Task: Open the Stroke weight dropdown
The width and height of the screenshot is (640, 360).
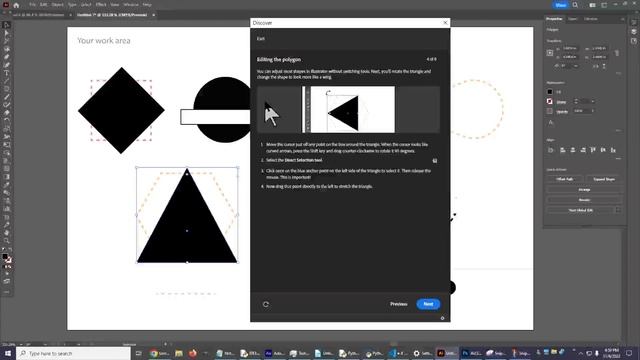Action: (x=593, y=102)
